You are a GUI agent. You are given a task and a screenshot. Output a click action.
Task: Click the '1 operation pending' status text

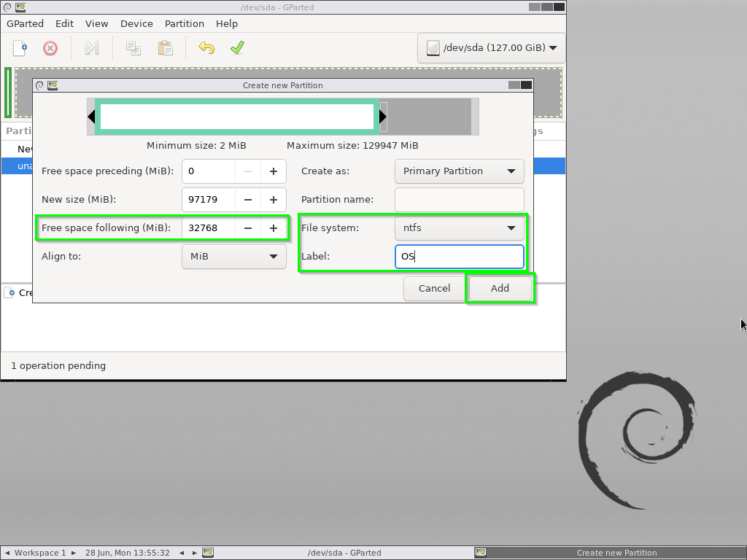point(58,366)
